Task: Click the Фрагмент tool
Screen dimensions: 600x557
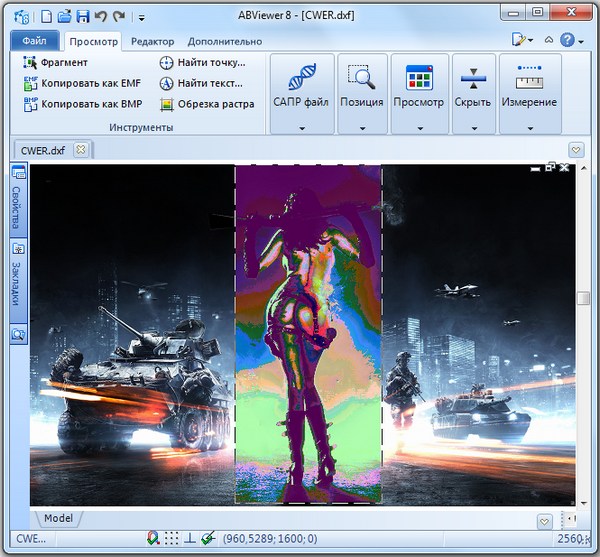Action: [x=64, y=62]
